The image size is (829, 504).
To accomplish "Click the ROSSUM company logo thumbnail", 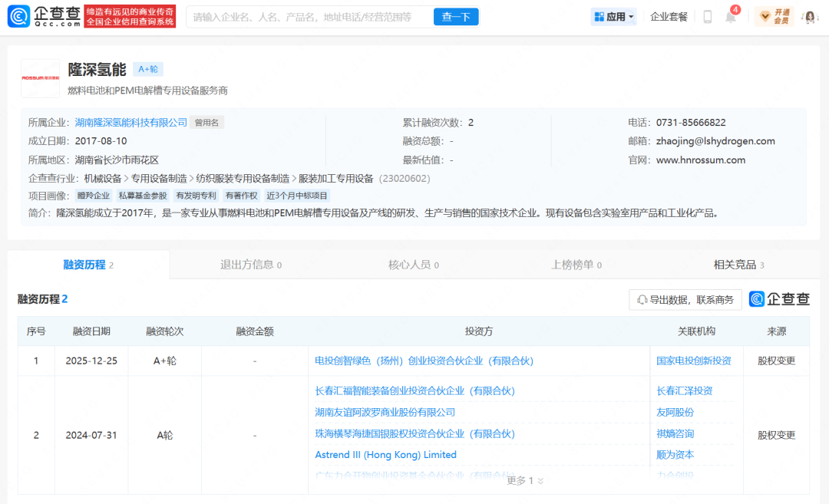I will pyautogui.click(x=40, y=78).
